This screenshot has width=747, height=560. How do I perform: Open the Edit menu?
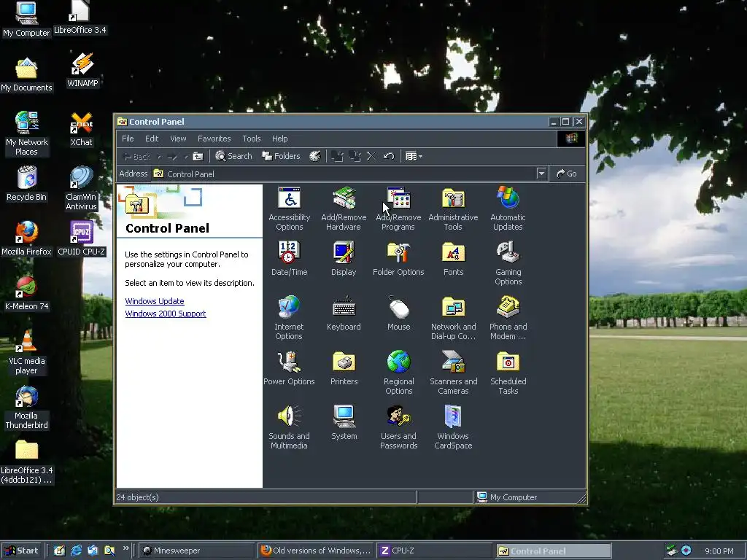(x=152, y=139)
